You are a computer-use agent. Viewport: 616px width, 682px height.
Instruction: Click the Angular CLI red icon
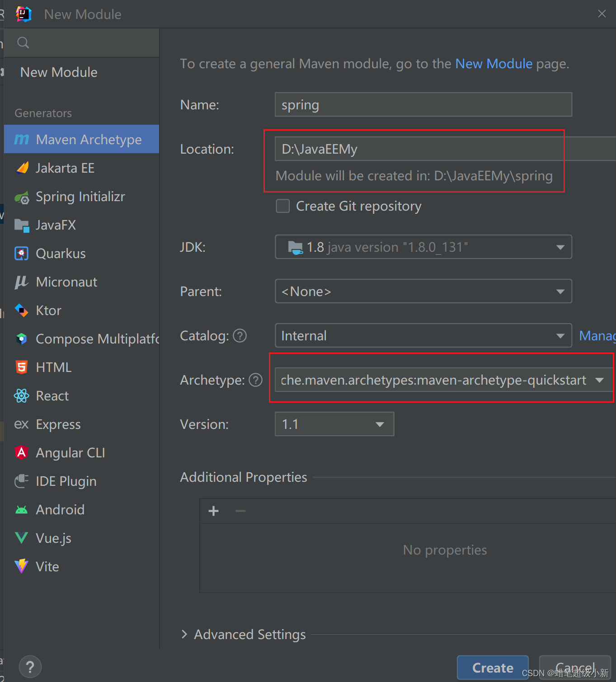[x=22, y=452]
